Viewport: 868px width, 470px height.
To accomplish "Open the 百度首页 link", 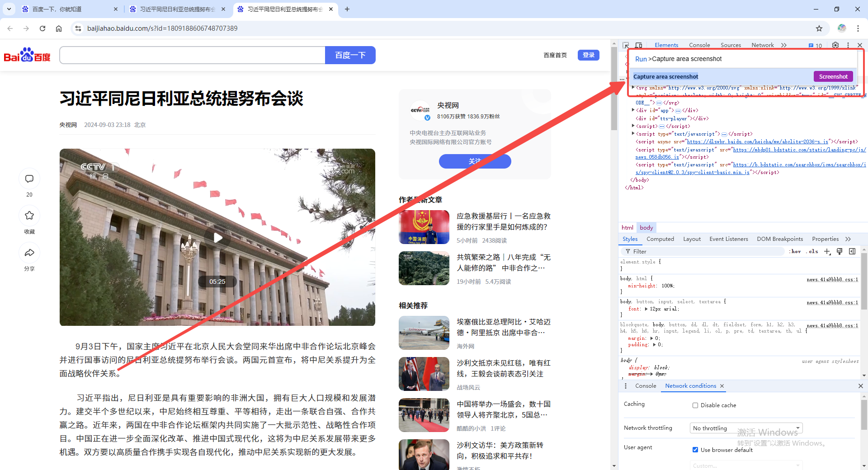I will [x=555, y=55].
